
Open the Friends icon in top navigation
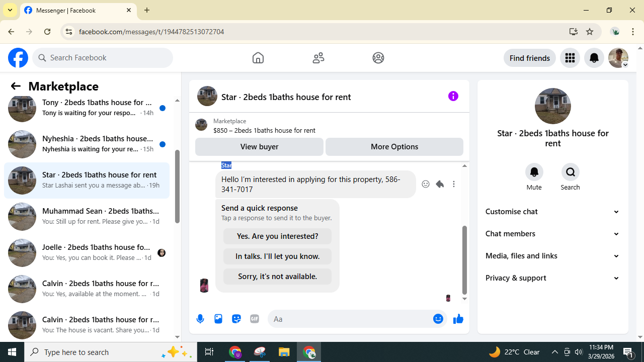[318, 58]
